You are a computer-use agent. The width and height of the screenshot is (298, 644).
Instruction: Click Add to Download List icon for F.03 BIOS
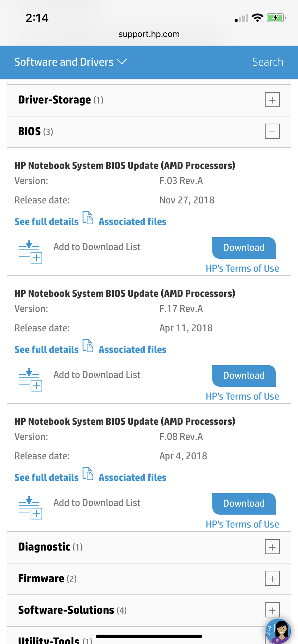tap(31, 252)
